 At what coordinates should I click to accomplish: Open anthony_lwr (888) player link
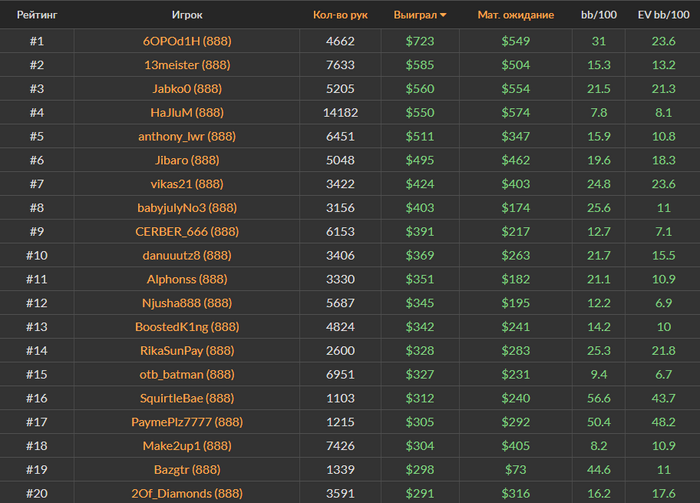pyautogui.click(x=186, y=136)
